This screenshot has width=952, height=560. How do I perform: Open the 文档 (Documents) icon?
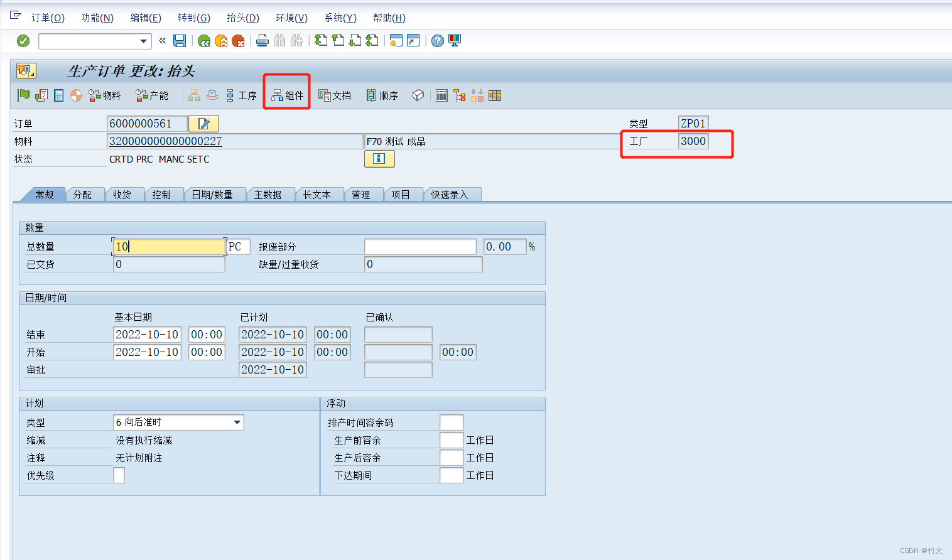(334, 95)
